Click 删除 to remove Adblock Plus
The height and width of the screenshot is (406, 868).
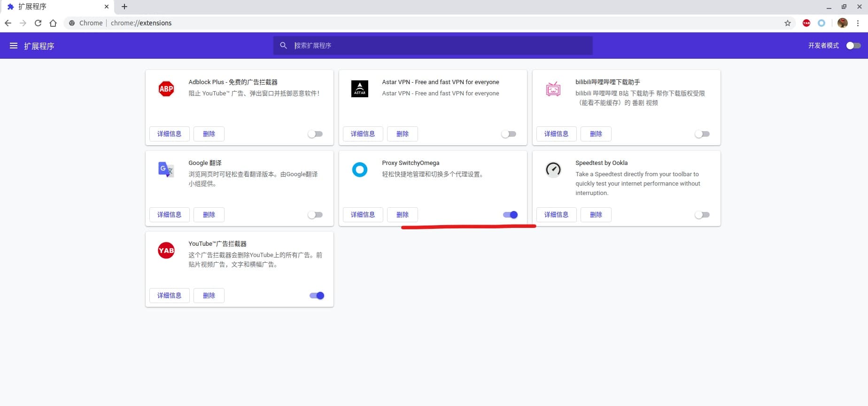click(x=209, y=134)
